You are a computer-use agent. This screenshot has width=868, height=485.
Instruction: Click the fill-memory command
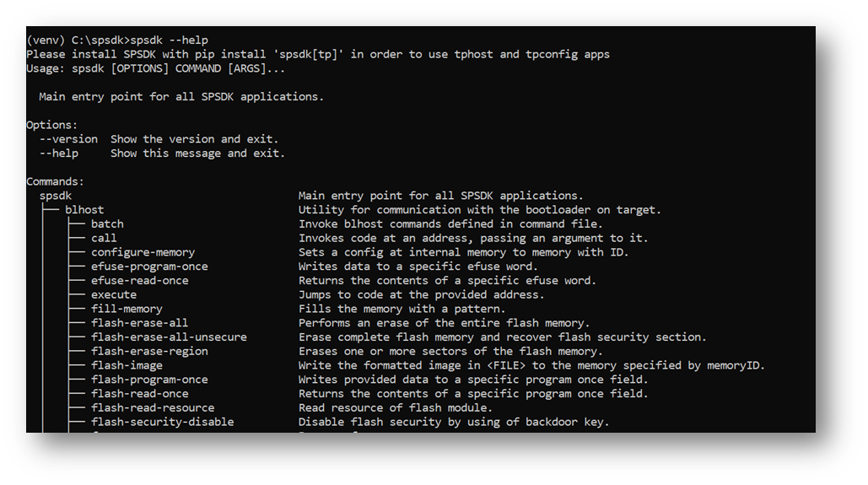click(x=127, y=309)
